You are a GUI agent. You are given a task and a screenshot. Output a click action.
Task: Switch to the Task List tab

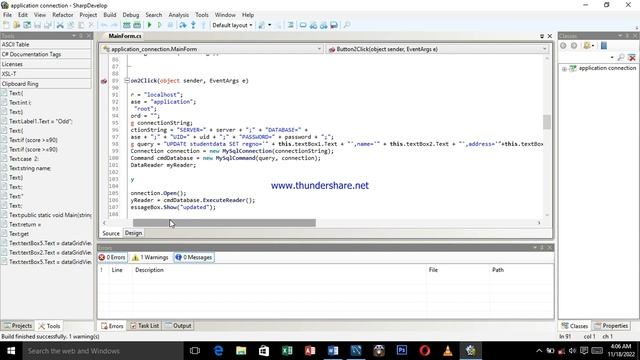point(144,326)
